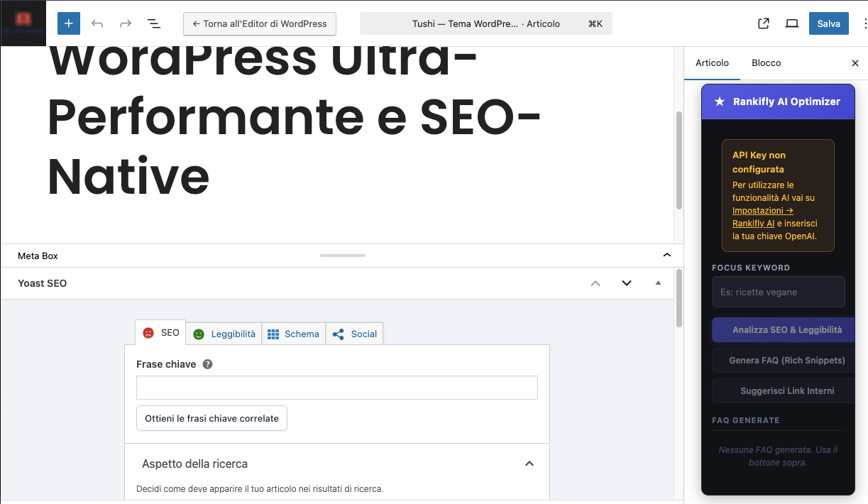Open the desktop preview options

[792, 23]
